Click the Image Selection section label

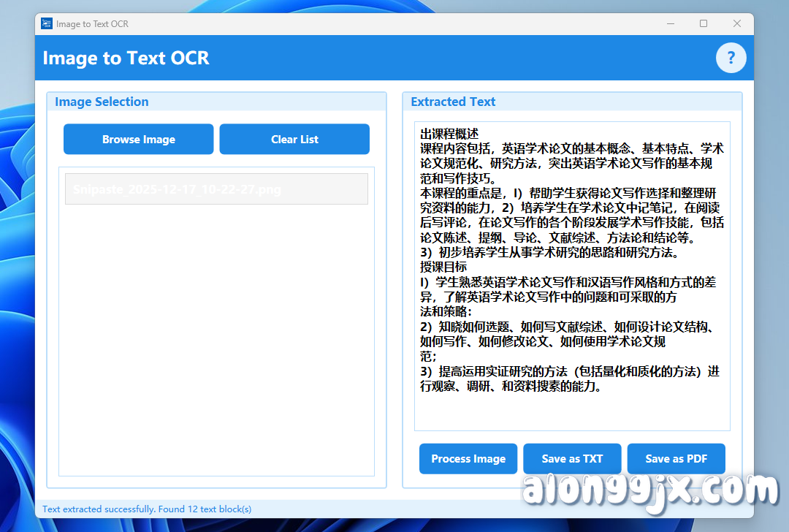pos(102,102)
